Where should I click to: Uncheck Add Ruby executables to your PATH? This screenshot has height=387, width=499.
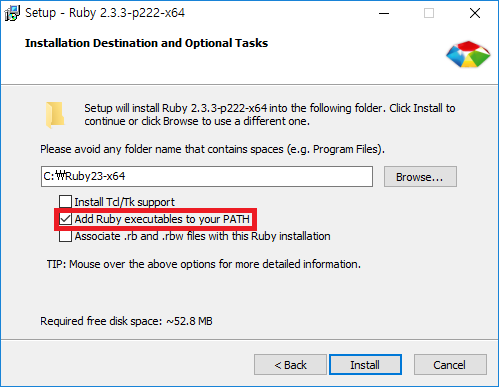click(65, 219)
